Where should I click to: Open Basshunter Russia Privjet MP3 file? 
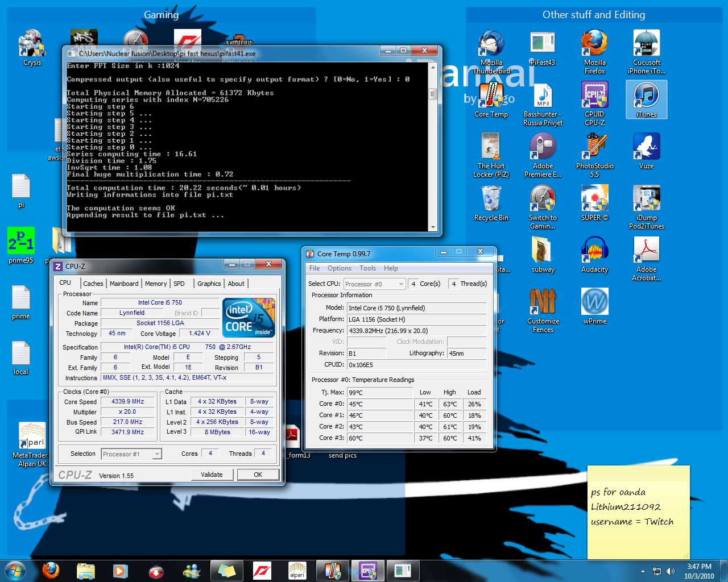coord(543,104)
